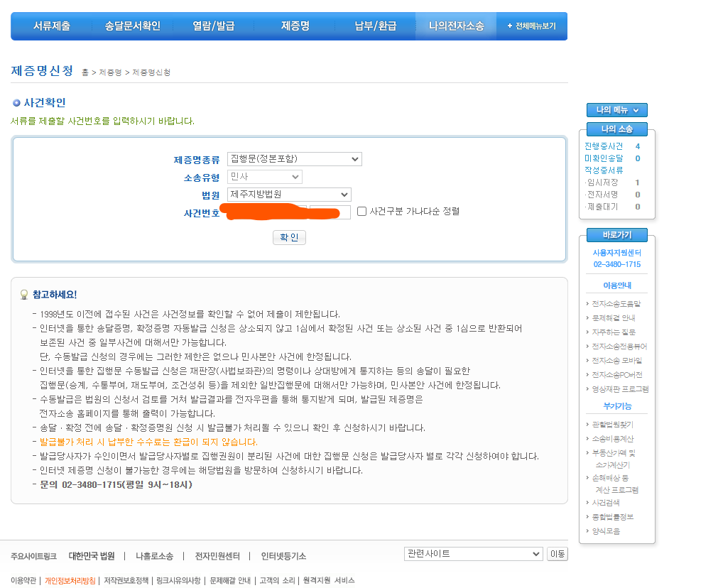Open 저작권보호정책

[126, 581]
